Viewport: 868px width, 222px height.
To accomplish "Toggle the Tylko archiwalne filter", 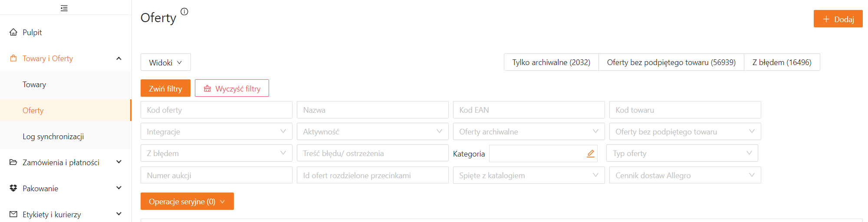I will tap(551, 62).
